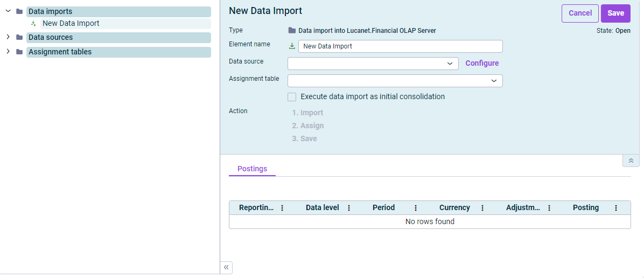The height and width of the screenshot is (278, 644).
Task: Select Data imports tree folder label
Action: point(118,11)
